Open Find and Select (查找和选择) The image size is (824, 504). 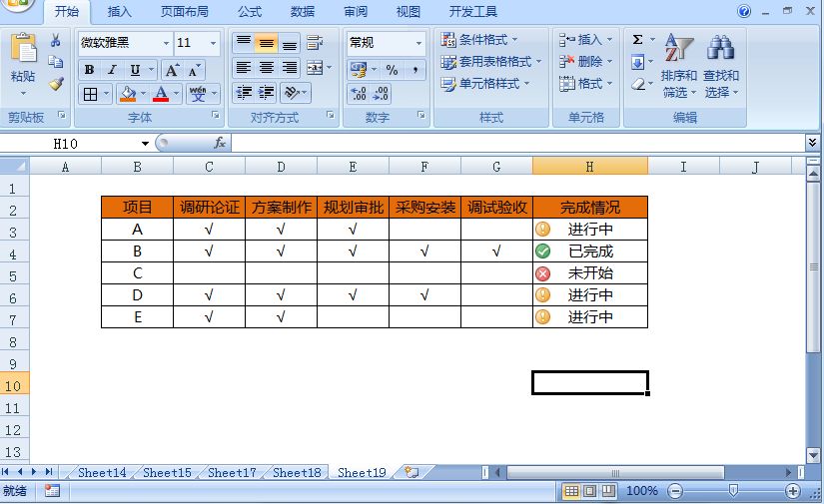tap(721, 66)
